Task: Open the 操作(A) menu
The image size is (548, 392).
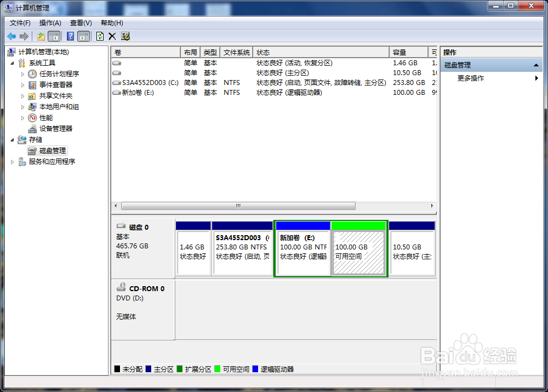Action: point(50,23)
